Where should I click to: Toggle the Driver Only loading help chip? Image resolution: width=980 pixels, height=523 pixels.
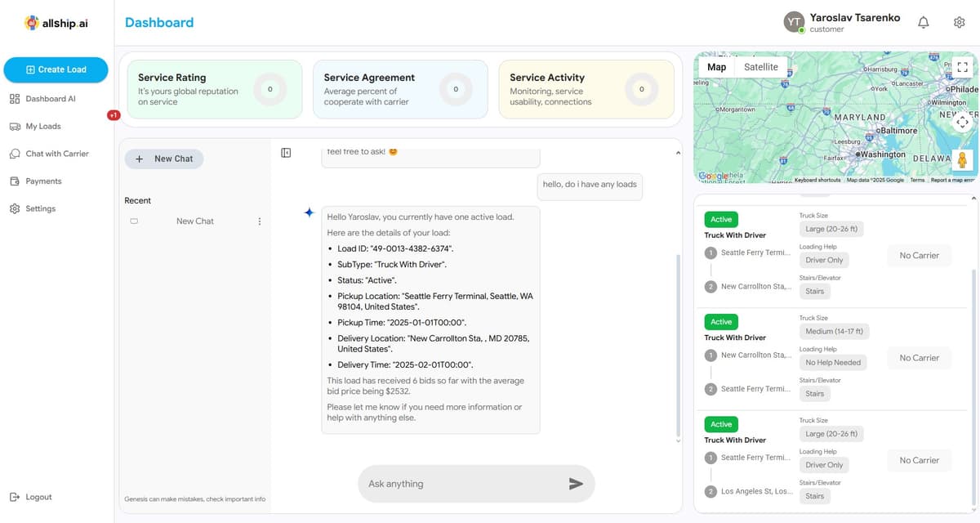tap(823, 259)
